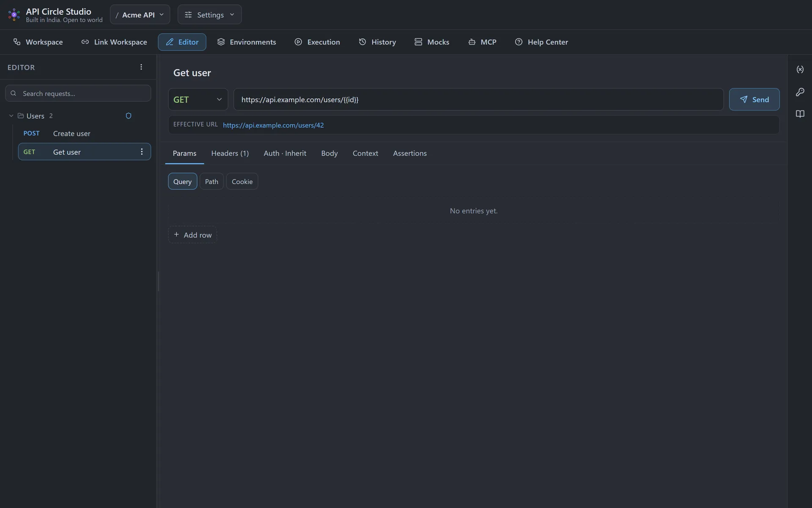The image size is (812, 508).
Task: Open the EDITOR panel three-dot menu
Action: (141, 67)
